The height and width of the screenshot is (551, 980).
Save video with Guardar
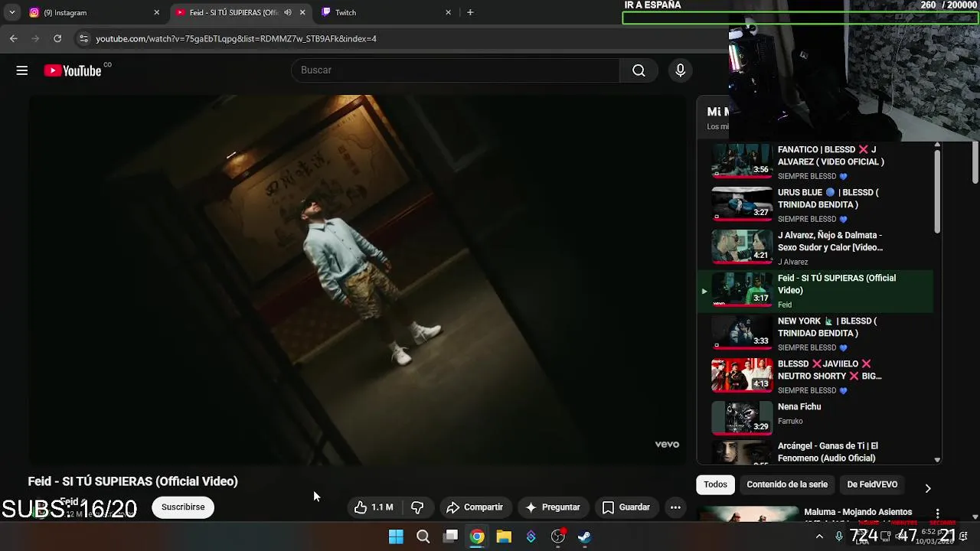[x=626, y=507]
